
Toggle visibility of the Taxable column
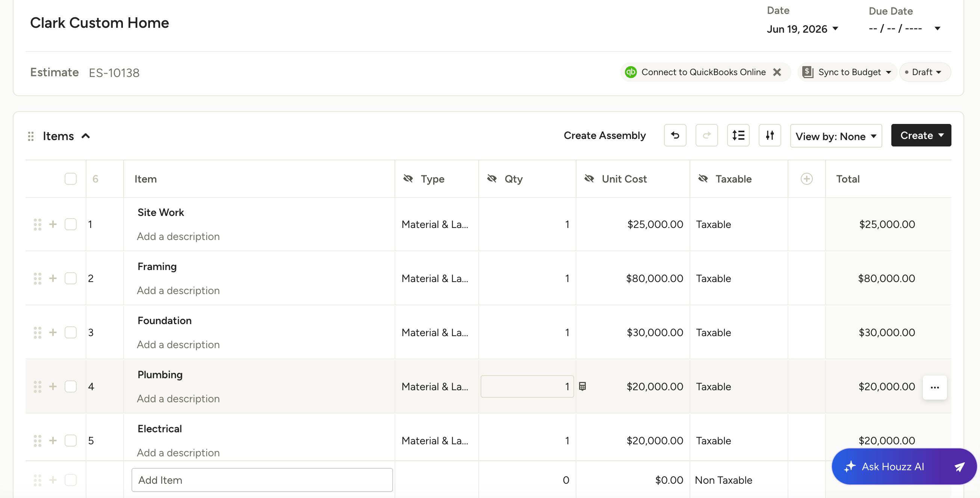click(x=703, y=178)
